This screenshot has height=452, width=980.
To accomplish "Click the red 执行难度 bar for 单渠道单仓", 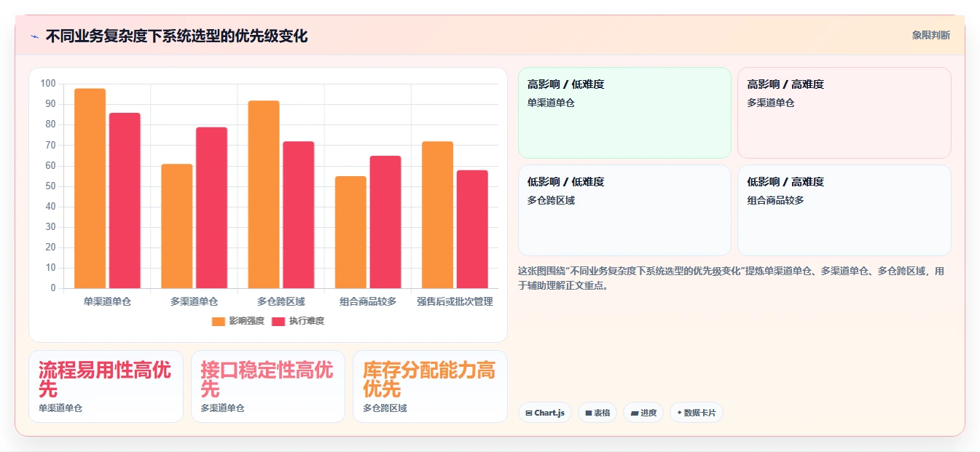I will pyautogui.click(x=125, y=201).
